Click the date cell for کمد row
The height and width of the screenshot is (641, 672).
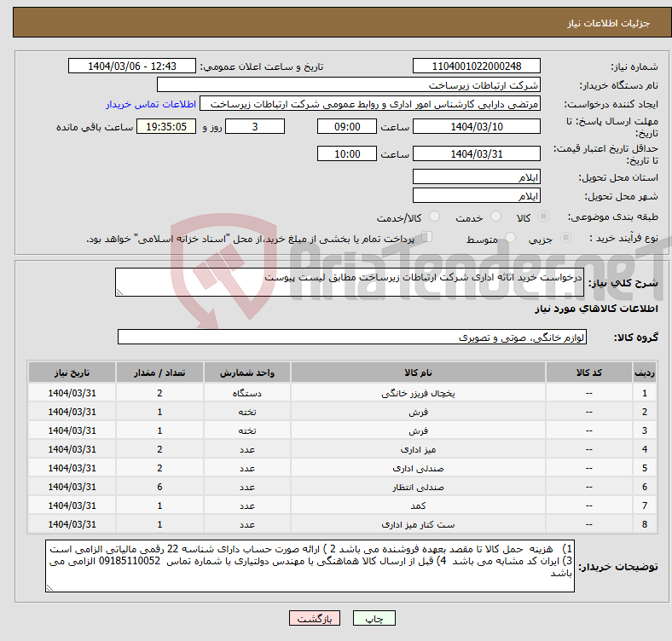(72, 505)
